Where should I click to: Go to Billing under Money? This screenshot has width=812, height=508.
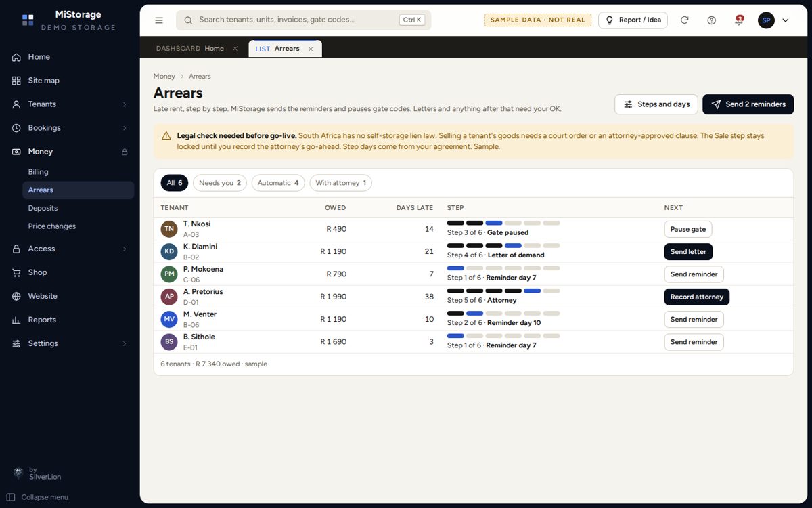[78, 172]
